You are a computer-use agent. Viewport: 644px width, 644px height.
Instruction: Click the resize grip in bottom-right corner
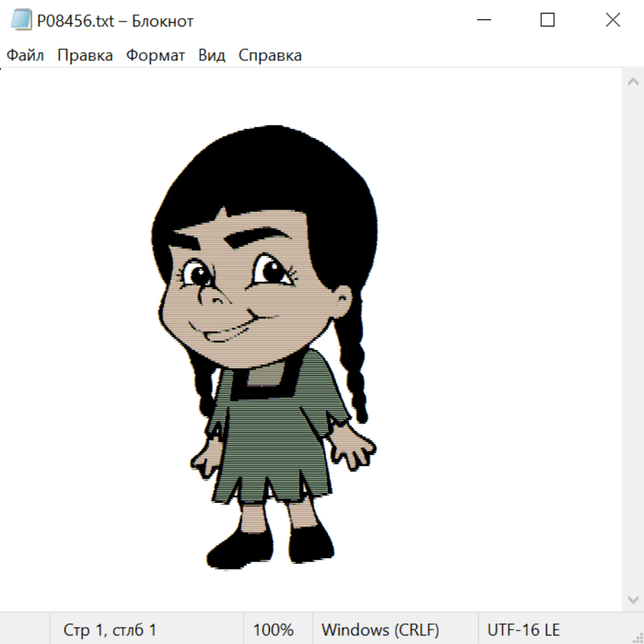click(638, 638)
